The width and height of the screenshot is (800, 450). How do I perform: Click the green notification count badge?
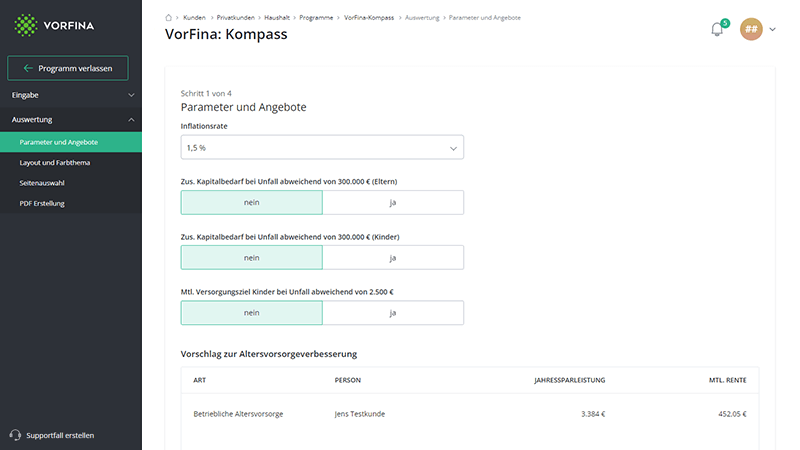click(x=725, y=23)
